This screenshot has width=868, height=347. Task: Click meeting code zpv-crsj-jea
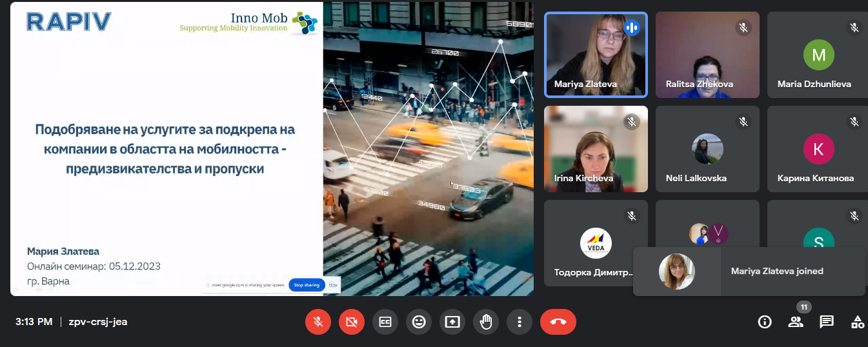(98, 322)
